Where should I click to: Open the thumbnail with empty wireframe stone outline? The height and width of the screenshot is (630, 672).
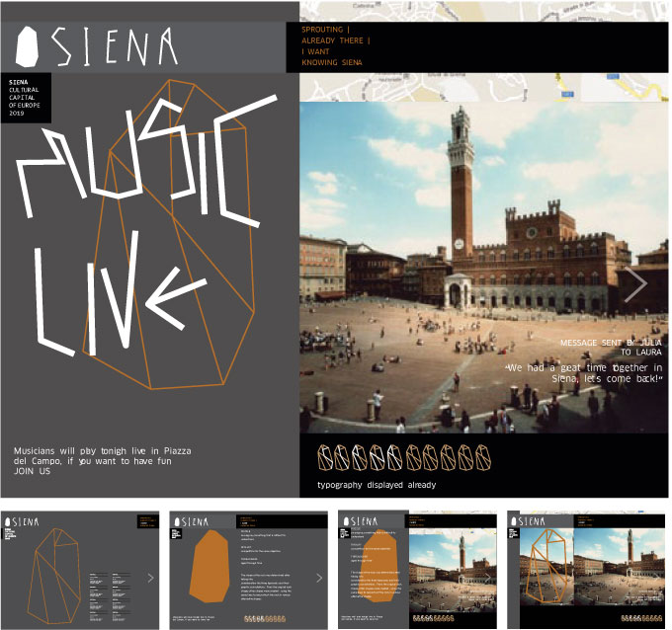click(80, 570)
